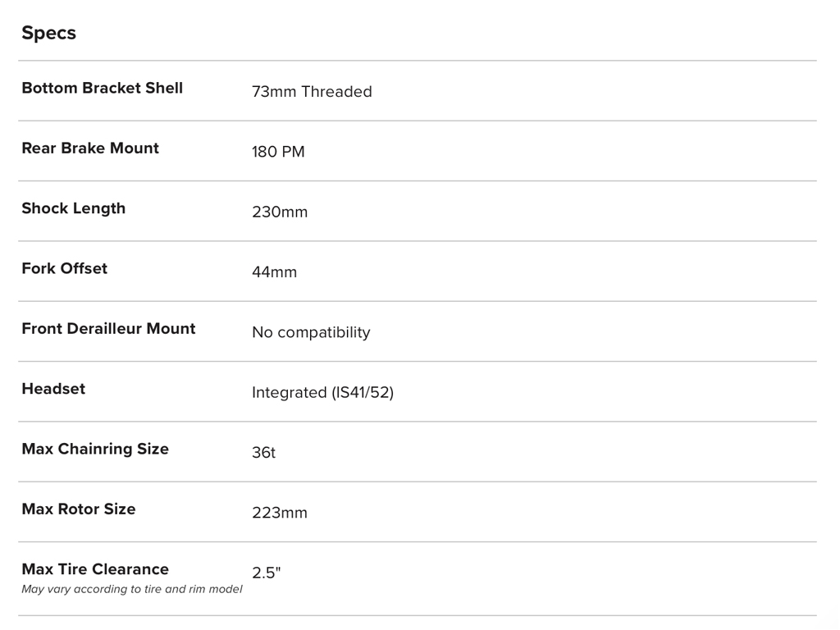Screen dimensions: 840x630
Task: Click the Bottom Bracket Shell label
Action: pos(102,88)
